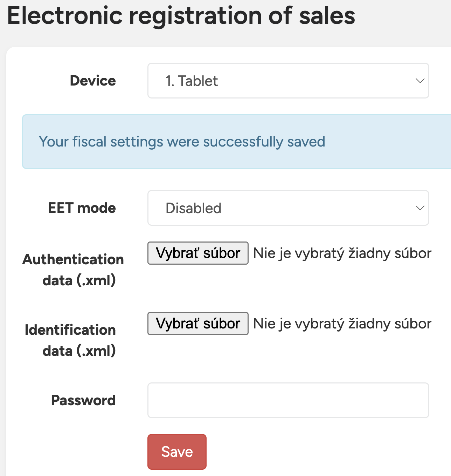This screenshot has height=476, width=451.
Task: Expand the EET mode dropdown
Action: (x=288, y=208)
